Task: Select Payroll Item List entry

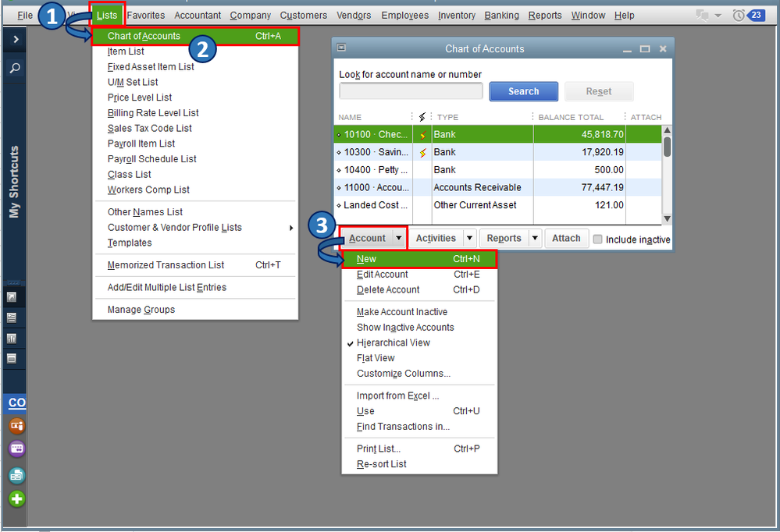Action: (x=141, y=144)
